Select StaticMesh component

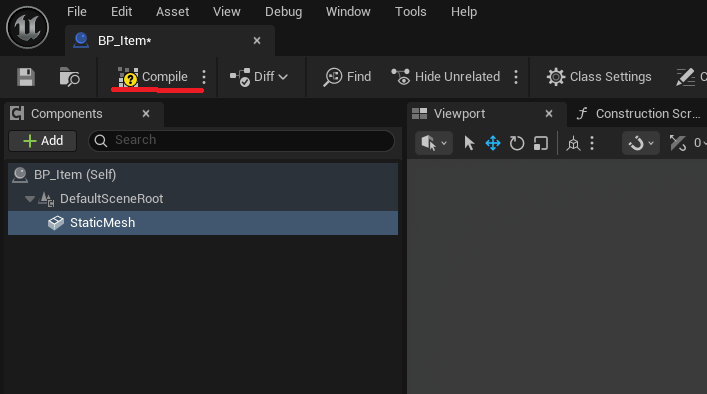pyautogui.click(x=203, y=223)
